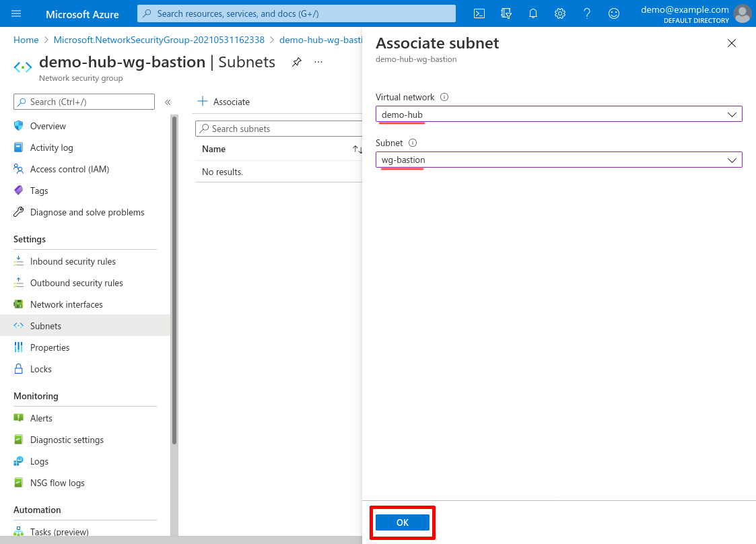
Task: Close the Associate subnet panel
Action: coord(731,43)
